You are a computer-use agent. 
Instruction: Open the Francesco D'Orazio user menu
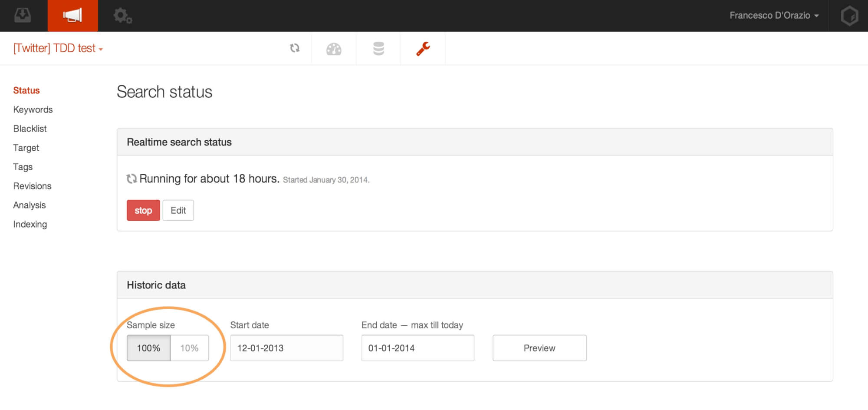(x=774, y=16)
